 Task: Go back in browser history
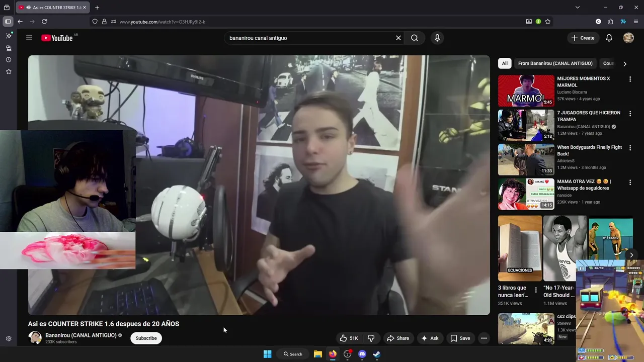coord(20,22)
